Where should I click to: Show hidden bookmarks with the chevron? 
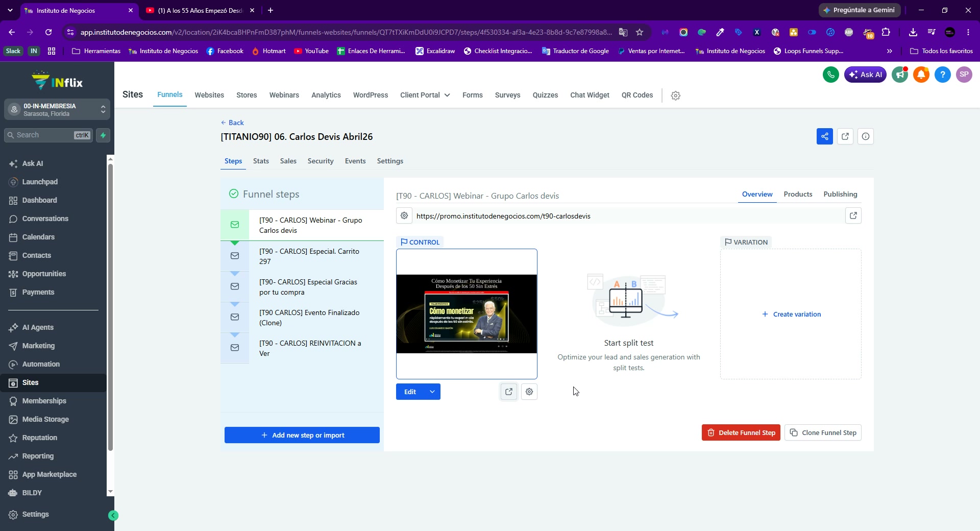pyautogui.click(x=890, y=51)
